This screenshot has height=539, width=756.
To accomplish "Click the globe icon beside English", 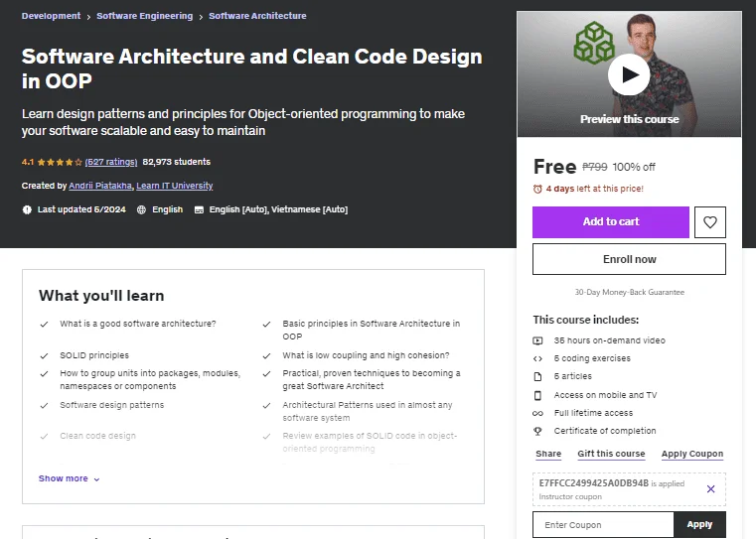I will click(141, 209).
